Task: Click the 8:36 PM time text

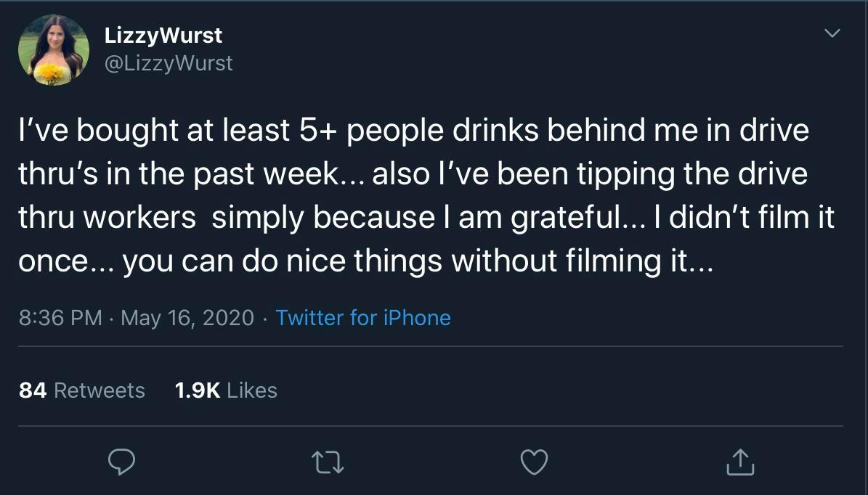Action: coord(60,318)
